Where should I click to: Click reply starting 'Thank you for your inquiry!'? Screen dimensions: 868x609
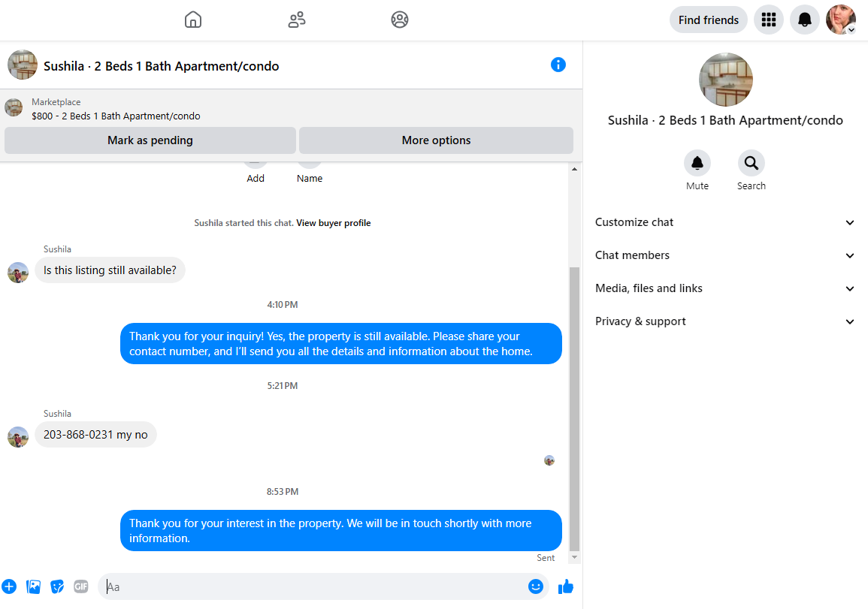pos(341,343)
